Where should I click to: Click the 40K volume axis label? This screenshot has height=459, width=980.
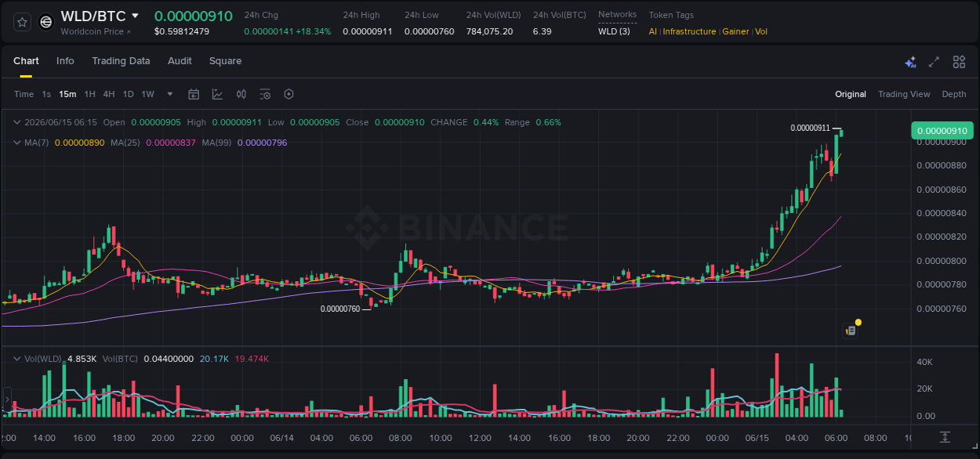924,362
